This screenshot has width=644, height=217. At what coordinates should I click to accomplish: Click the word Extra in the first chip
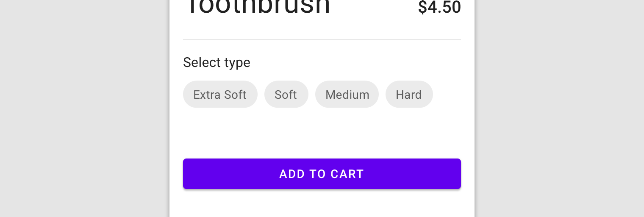pos(207,95)
